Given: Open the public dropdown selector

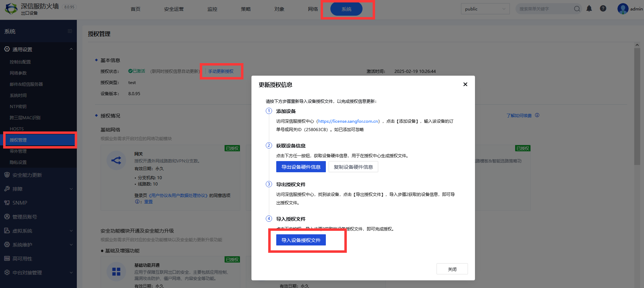Looking at the screenshot, I should coord(485,9).
